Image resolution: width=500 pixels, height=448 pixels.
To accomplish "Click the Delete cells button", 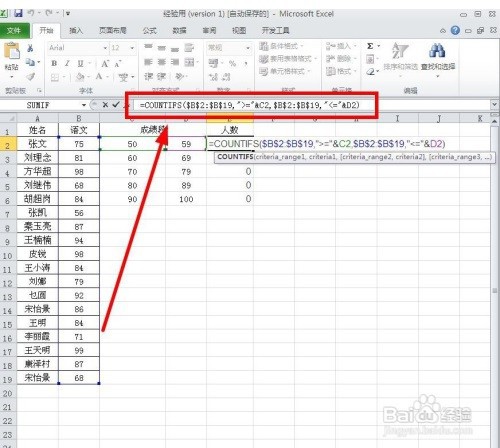I will point(341,59).
